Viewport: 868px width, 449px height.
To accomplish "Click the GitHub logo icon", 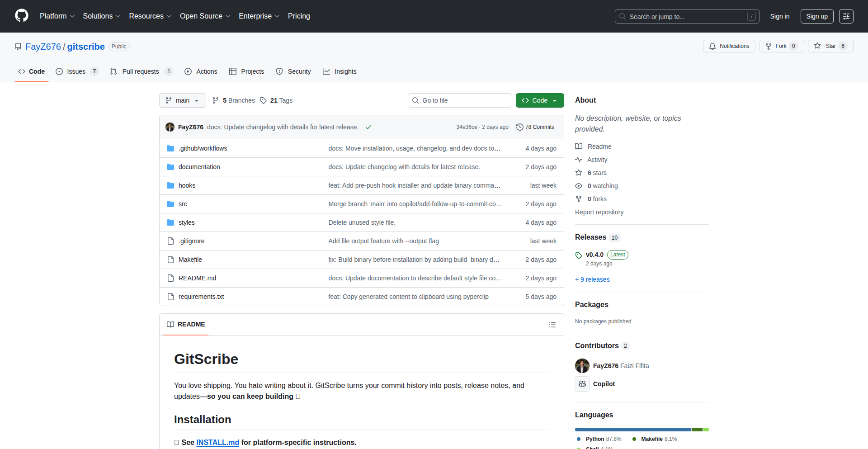I will pyautogui.click(x=22, y=16).
